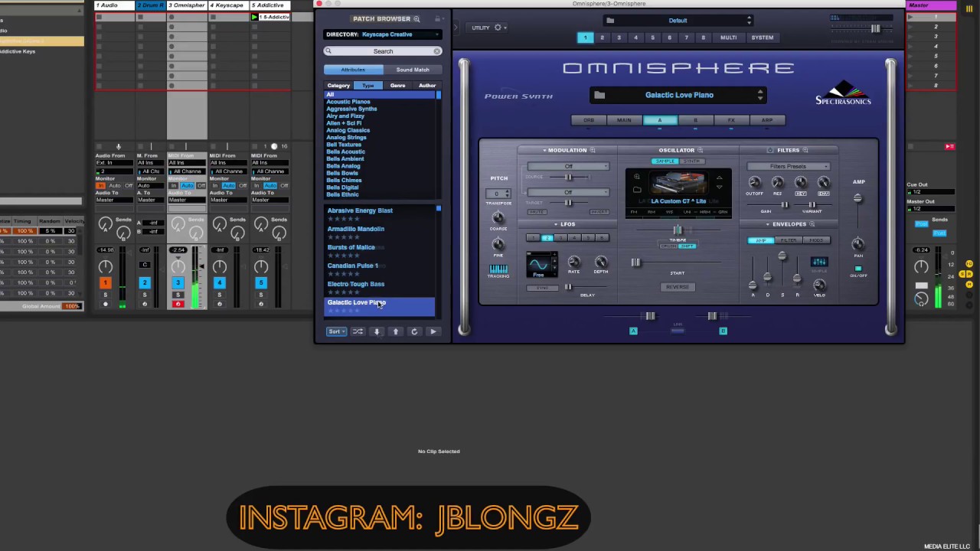Image resolution: width=980 pixels, height=551 pixels.
Task: Collapse the Envelopes section arrow
Action: coord(768,224)
